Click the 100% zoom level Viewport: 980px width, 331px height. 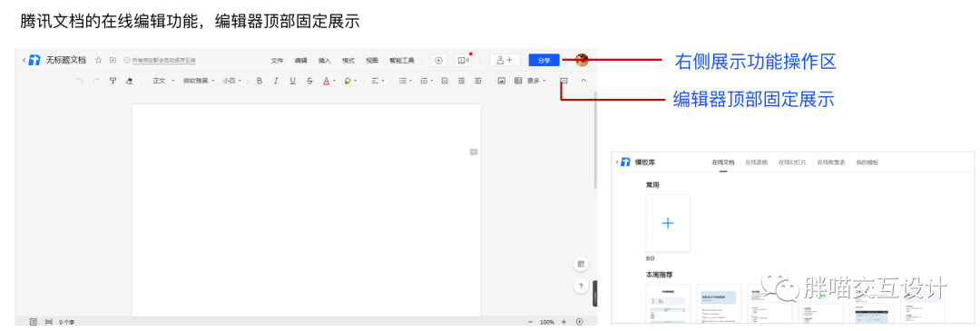(547, 322)
